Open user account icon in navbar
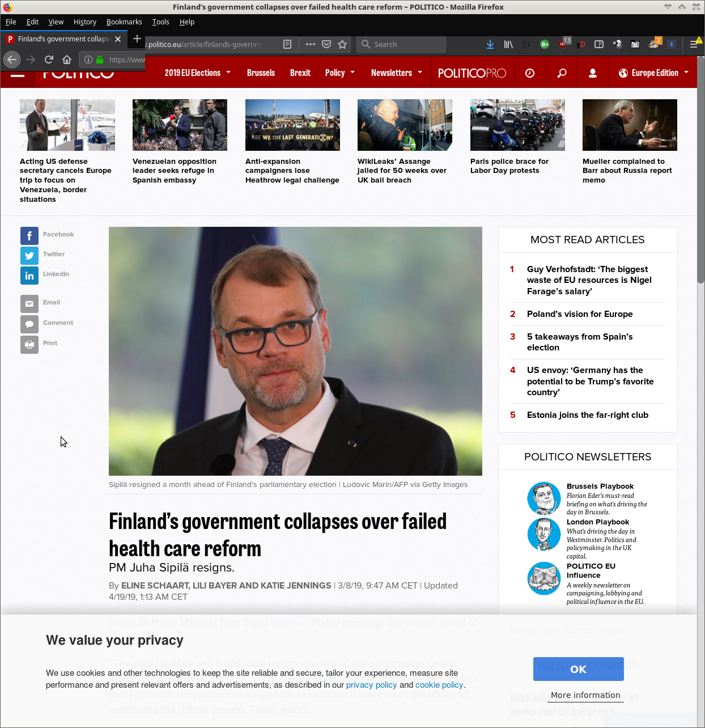 [x=593, y=73]
